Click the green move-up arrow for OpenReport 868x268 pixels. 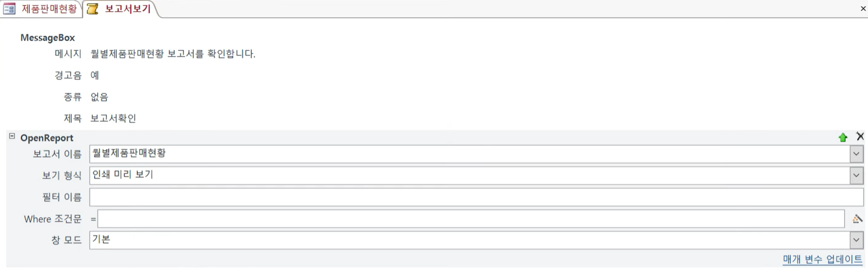(843, 137)
